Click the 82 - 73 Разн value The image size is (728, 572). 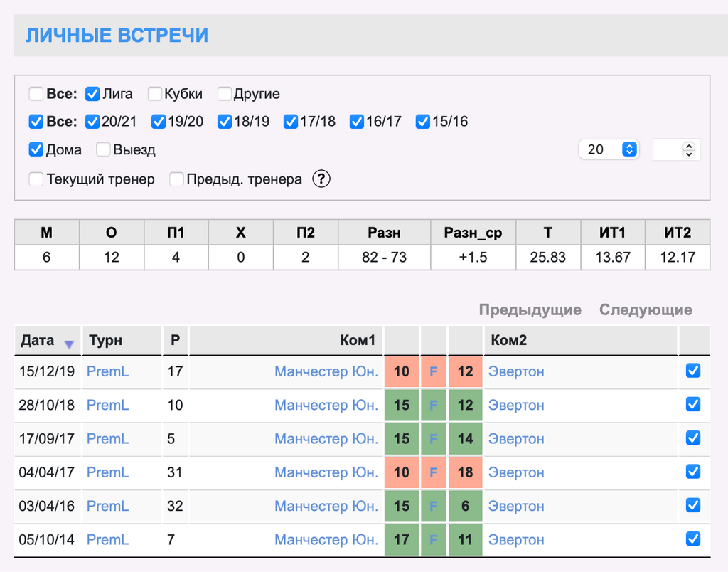coord(385,258)
